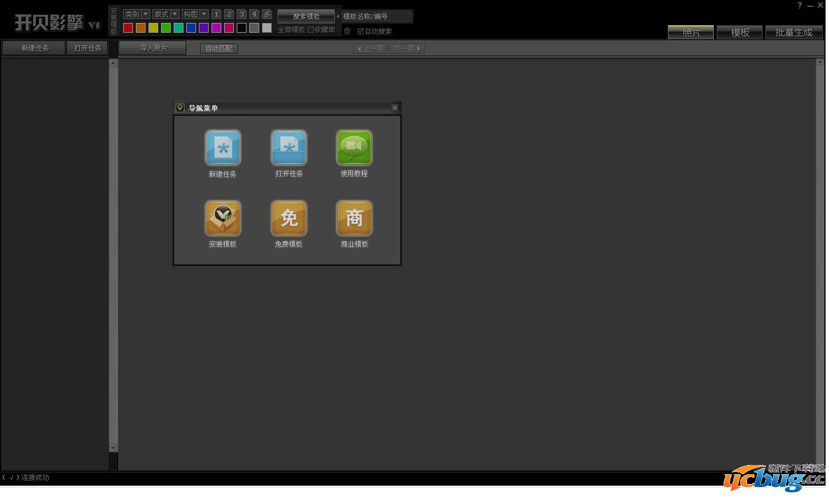This screenshot has width=829, height=504.
Task: Click the 导入照片 button
Action: tap(153, 48)
